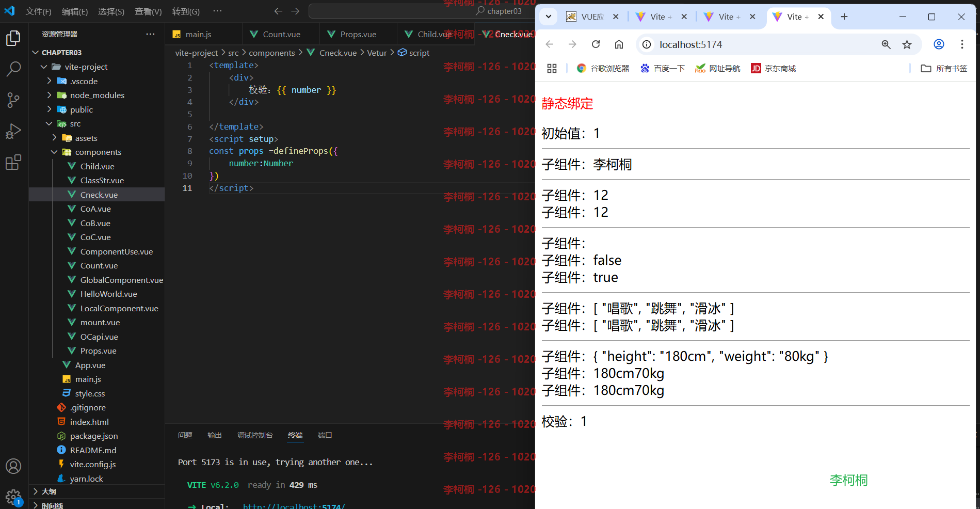Open the Search view in activity bar
Viewport: 980px width, 509px height.
coord(13,69)
